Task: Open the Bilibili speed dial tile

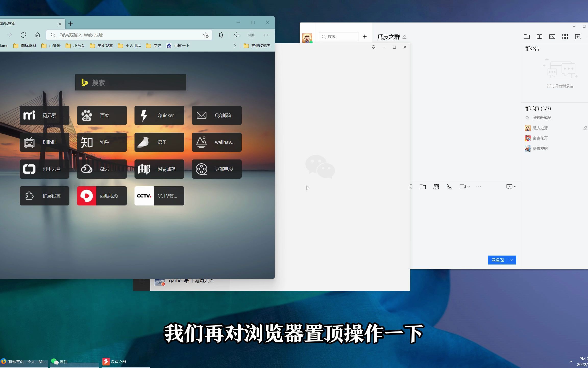Action: [x=44, y=142]
